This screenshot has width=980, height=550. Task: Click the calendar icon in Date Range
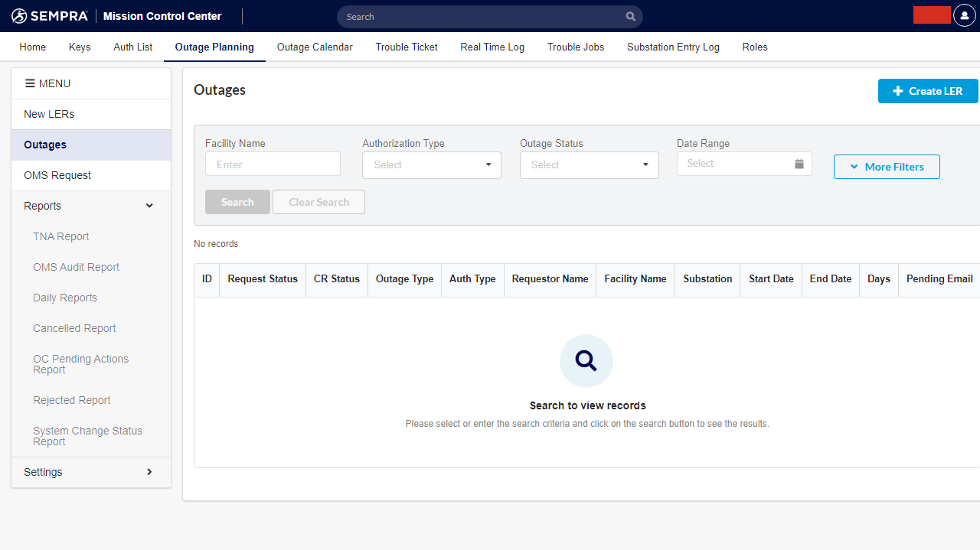coord(799,164)
